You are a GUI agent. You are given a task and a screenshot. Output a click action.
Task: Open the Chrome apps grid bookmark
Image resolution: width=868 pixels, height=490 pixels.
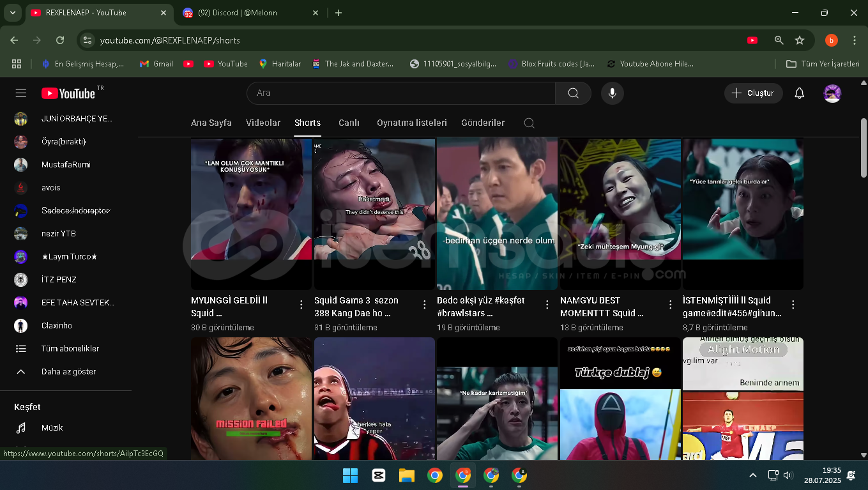[17, 64]
